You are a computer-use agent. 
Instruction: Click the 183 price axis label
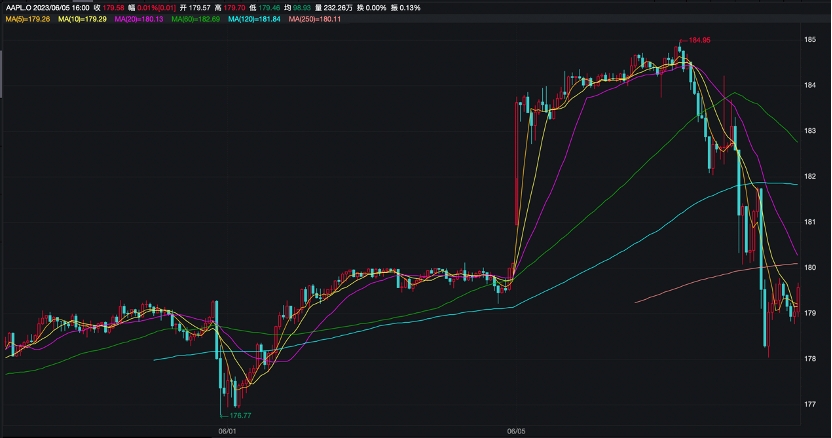pos(810,131)
